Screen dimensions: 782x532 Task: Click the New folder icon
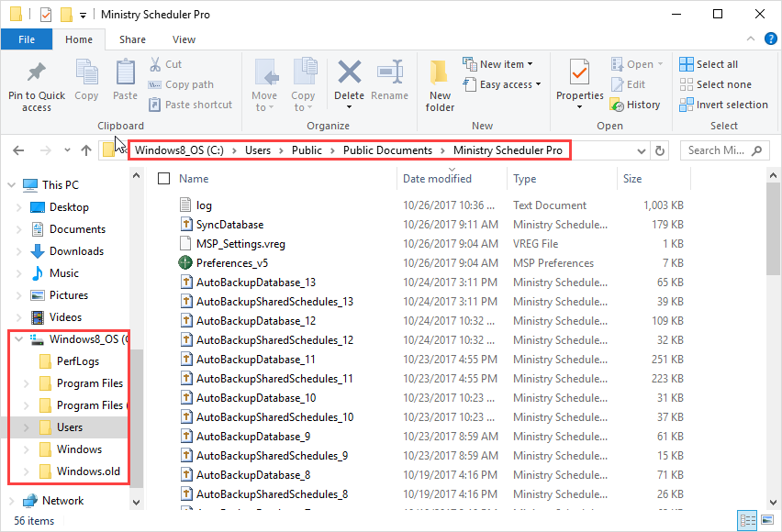pyautogui.click(x=440, y=73)
